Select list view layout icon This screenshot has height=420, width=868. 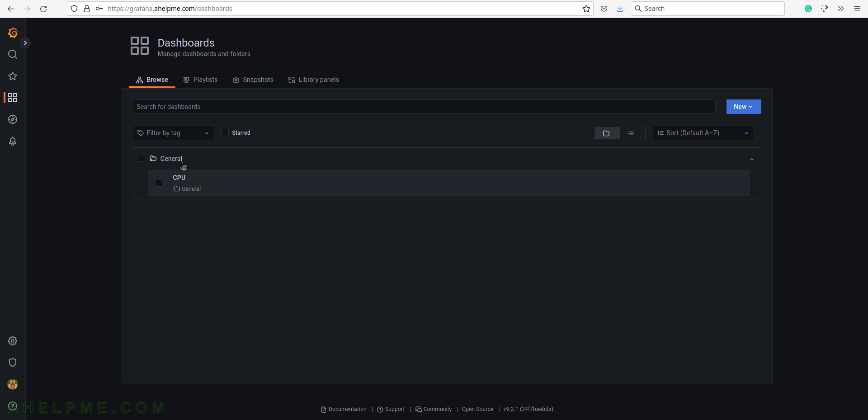pos(631,133)
